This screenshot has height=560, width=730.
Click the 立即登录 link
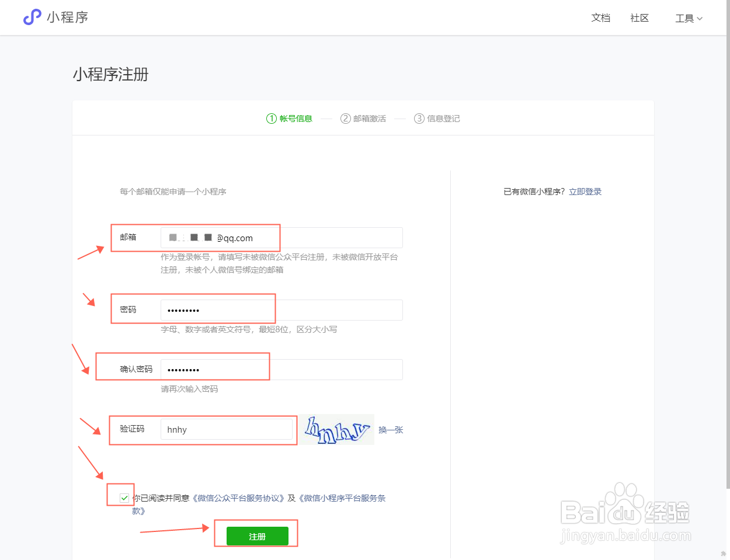pos(585,192)
